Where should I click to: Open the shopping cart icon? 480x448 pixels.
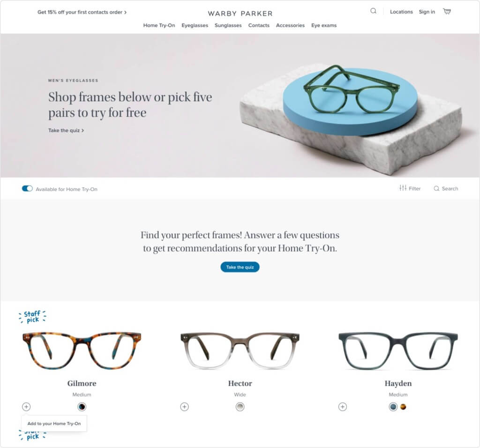447,11
